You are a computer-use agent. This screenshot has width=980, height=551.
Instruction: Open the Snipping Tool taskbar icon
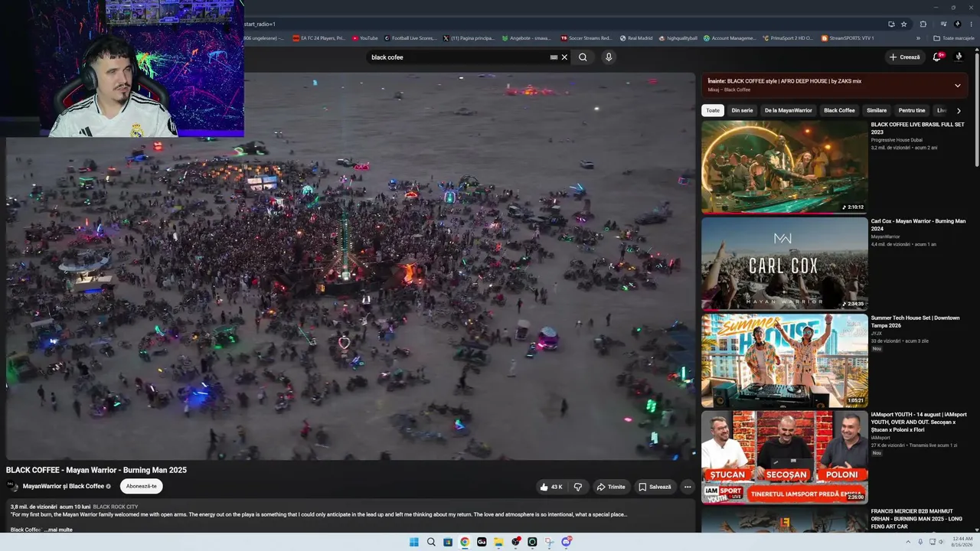point(549,542)
